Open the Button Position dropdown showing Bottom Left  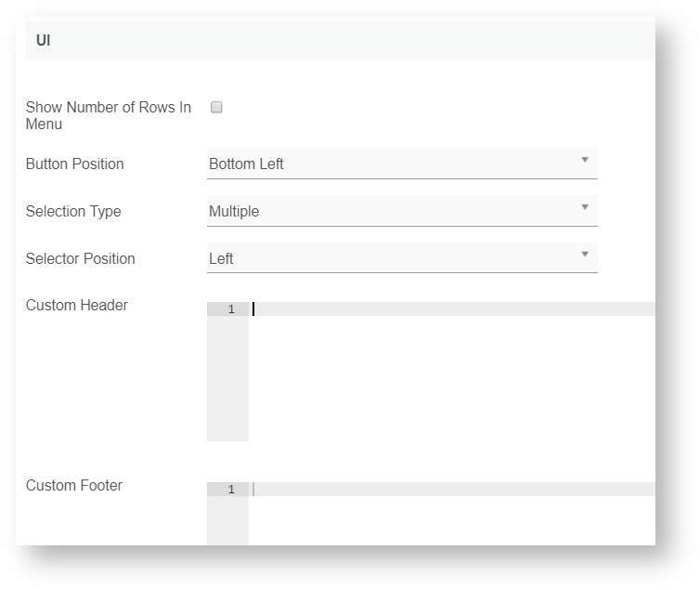pyautogui.click(x=390, y=164)
